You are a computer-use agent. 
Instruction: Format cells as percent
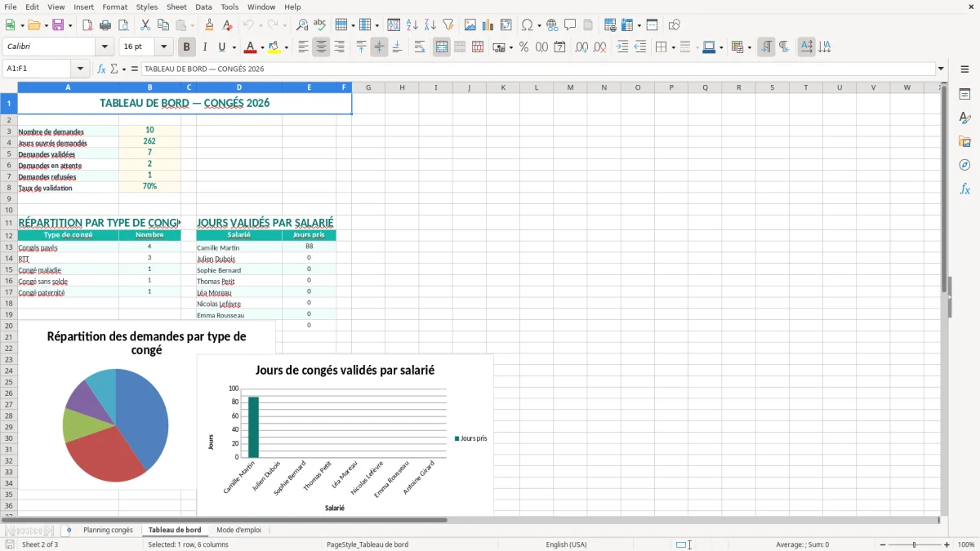(x=523, y=47)
